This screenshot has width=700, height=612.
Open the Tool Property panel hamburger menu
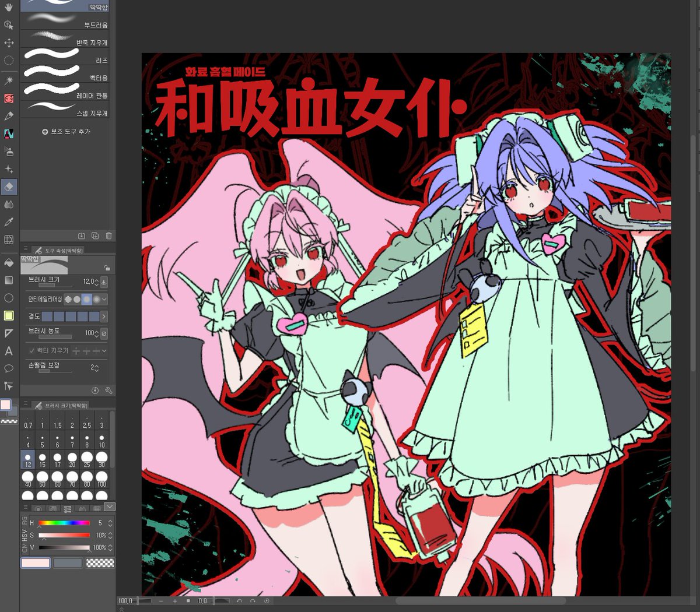pyautogui.click(x=25, y=248)
